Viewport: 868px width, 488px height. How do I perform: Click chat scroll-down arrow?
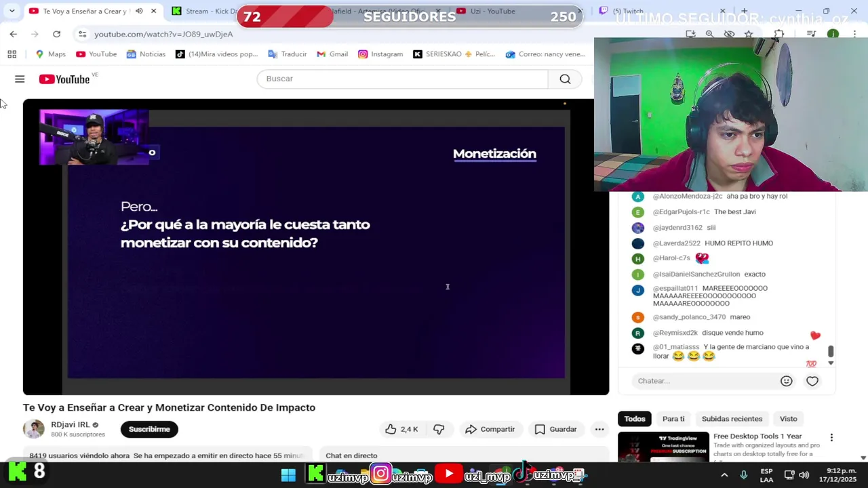(831, 363)
